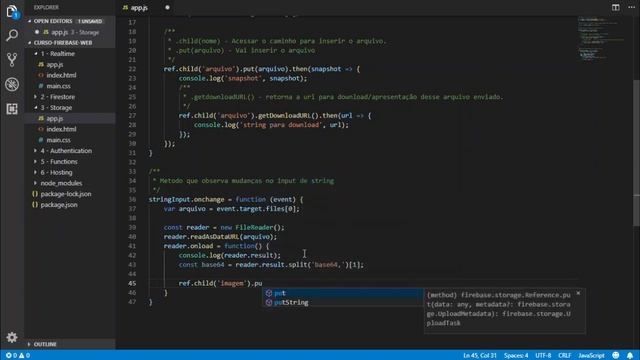
Task: Open package-lock.json file
Action: (x=65, y=194)
